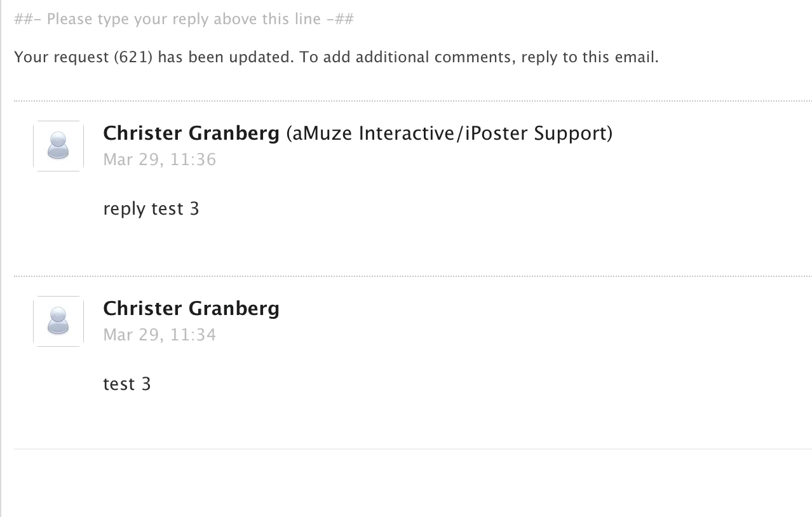Image resolution: width=812 pixels, height=517 pixels.
Task: Click the "Mar 29, 11:34" timestamp
Action: pos(159,334)
